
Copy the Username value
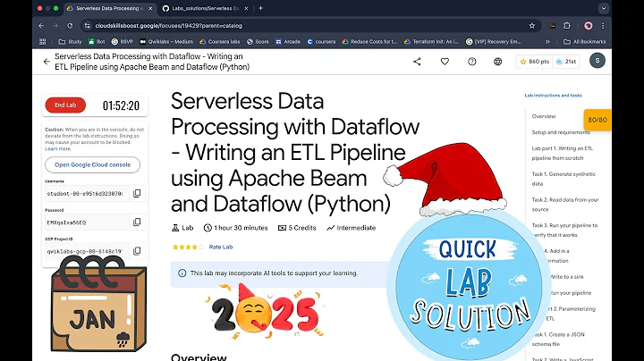click(x=137, y=193)
